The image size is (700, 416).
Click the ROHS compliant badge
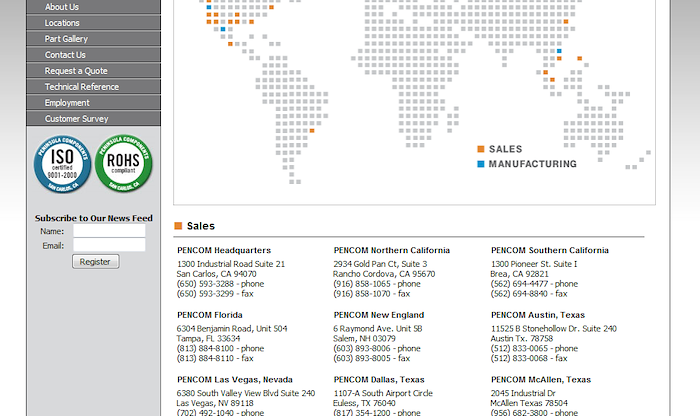124,163
